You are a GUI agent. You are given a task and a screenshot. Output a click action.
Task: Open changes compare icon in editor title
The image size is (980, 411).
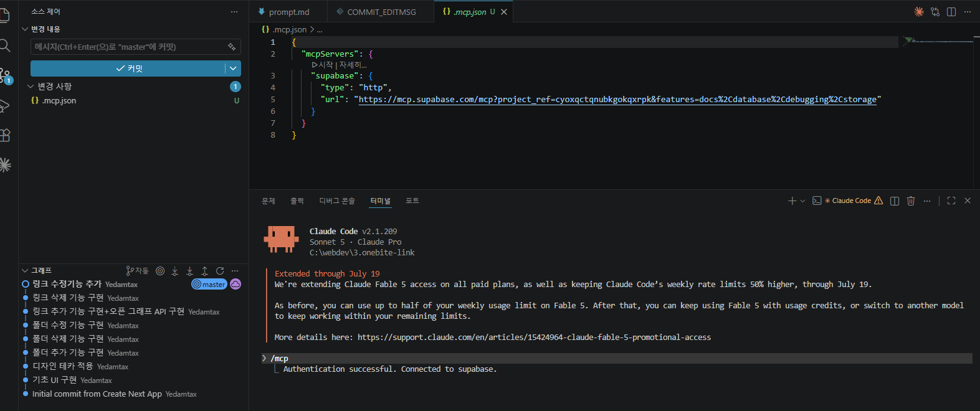click(x=935, y=12)
